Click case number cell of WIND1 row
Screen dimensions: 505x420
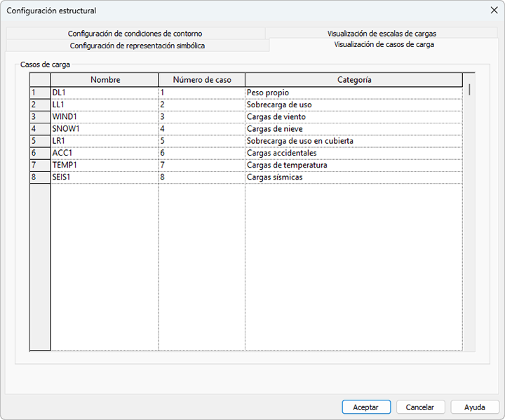click(202, 117)
